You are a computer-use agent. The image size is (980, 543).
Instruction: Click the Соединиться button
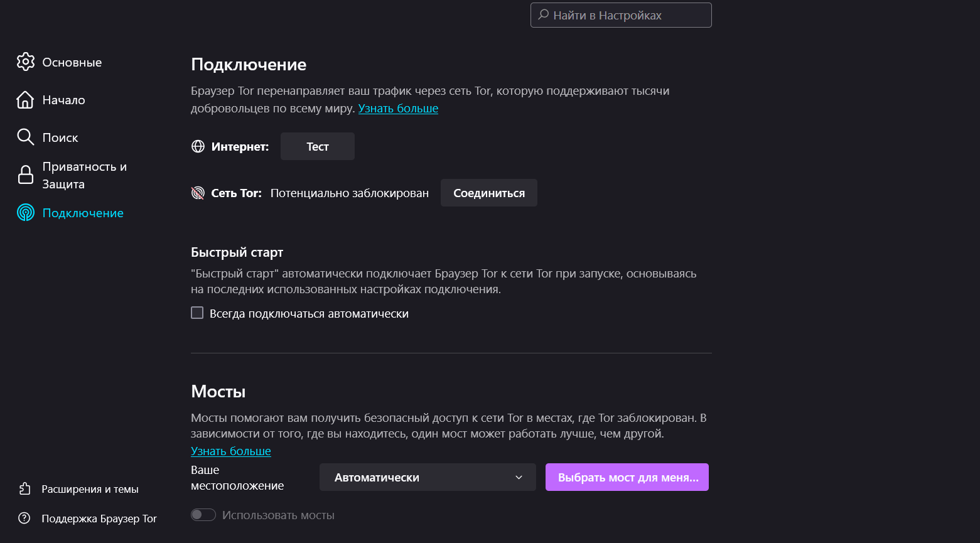tap(489, 193)
